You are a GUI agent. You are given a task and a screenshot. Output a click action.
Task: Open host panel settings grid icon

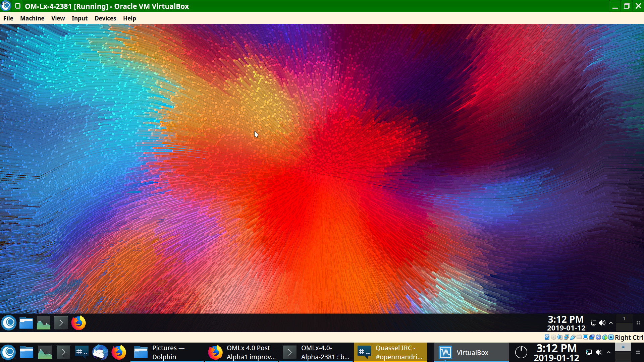click(x=638, y=352)
